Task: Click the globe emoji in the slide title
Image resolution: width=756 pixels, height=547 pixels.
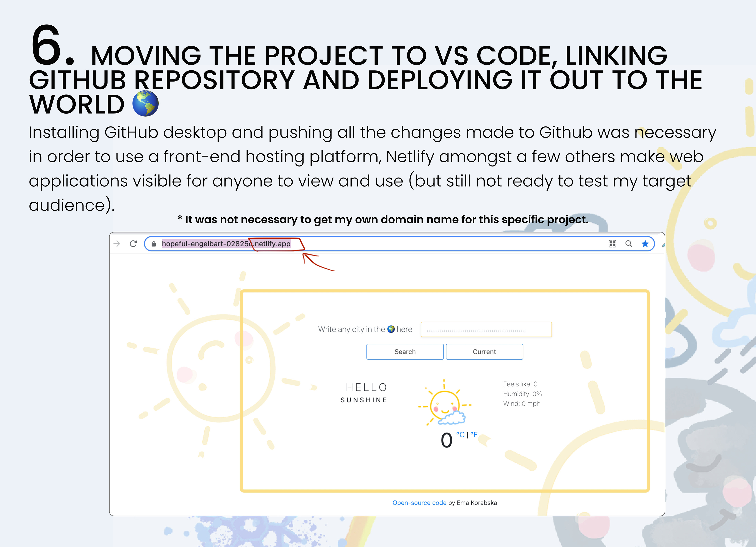Action: (145, 103)
